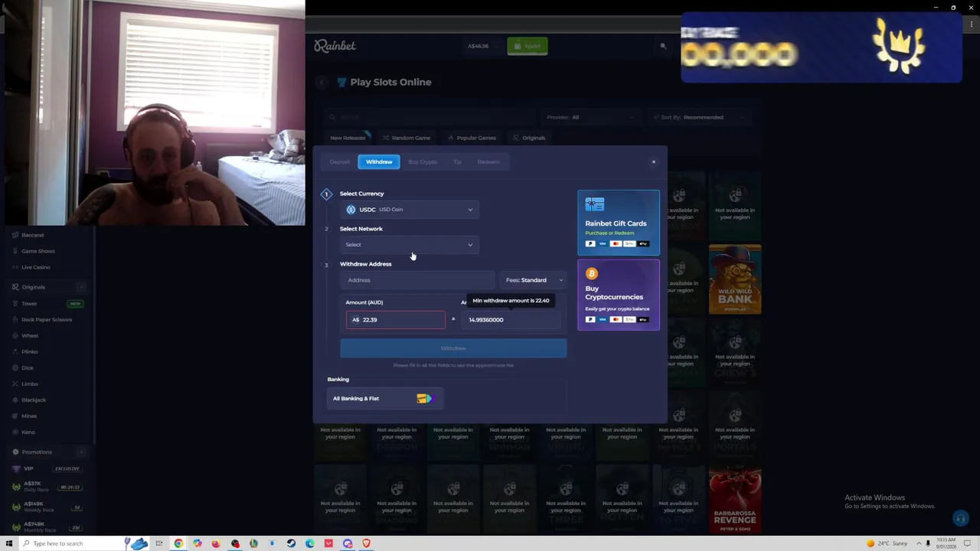The image size is (980, 551).
Task: Open the support chat bubble icon
Action: click(x=960, y=519)
